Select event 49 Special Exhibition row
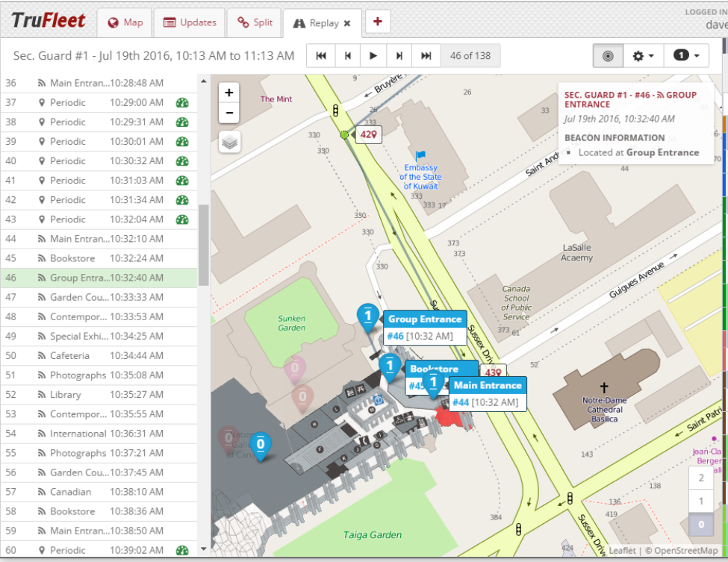728x562 pixels. coord(99,337)
